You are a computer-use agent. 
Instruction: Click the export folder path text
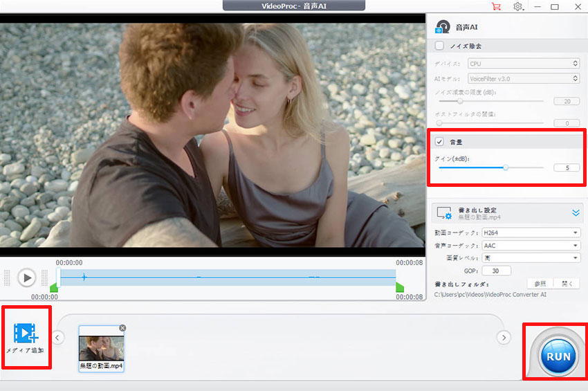click(x=490, y=295)
